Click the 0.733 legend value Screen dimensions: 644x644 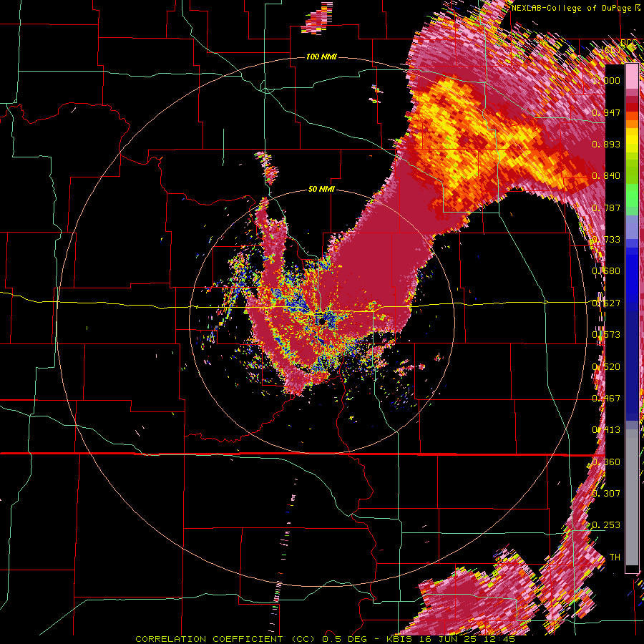(606, 240)
